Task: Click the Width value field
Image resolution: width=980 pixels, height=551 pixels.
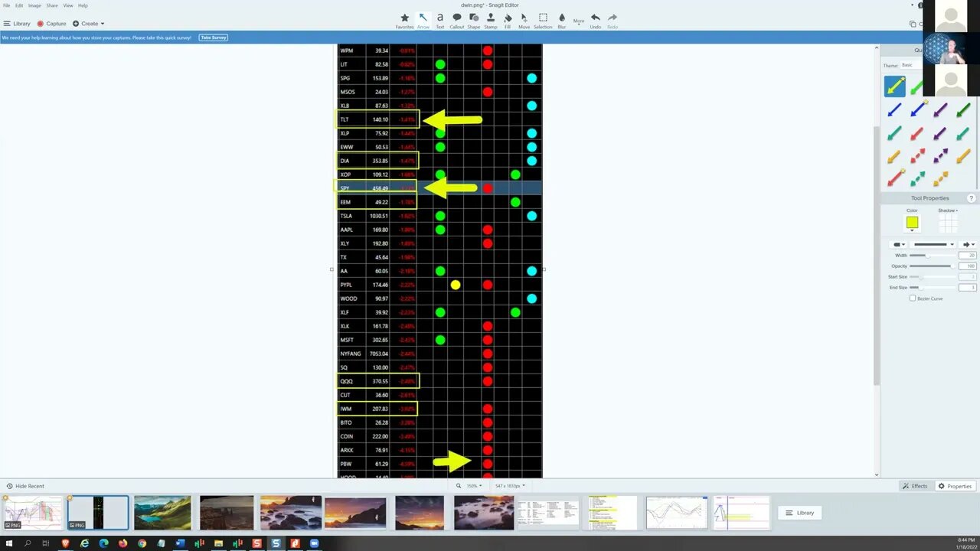Action: (967, 256)
